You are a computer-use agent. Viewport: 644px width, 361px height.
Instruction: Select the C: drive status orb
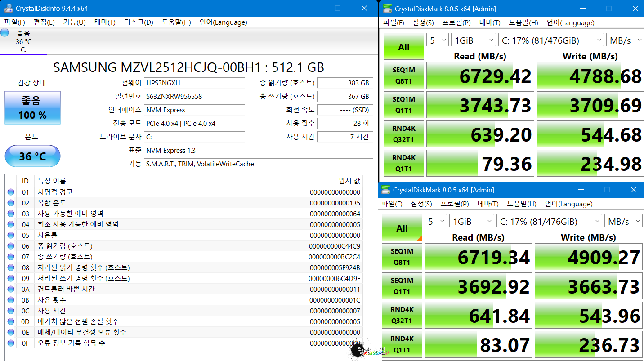5,32
